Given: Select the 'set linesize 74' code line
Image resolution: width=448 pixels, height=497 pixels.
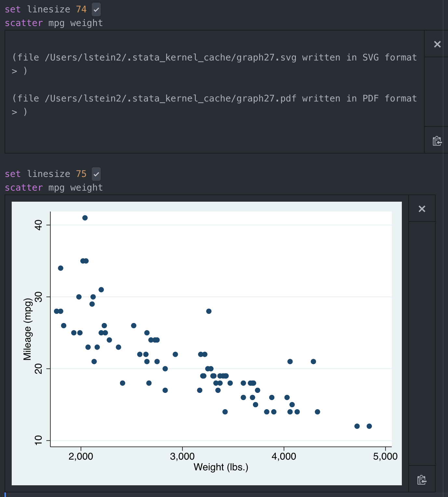Looking at the screenshot, I should [x=46, y=9].
